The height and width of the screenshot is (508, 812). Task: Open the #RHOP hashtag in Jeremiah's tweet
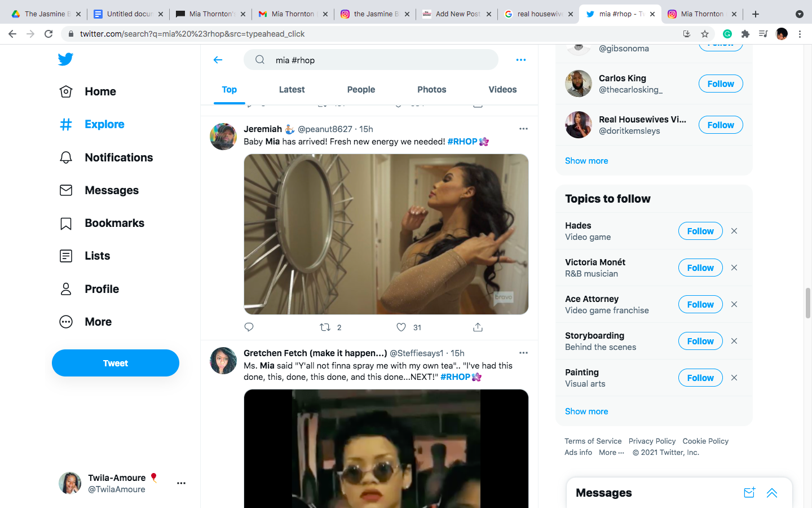pos(462,142)
